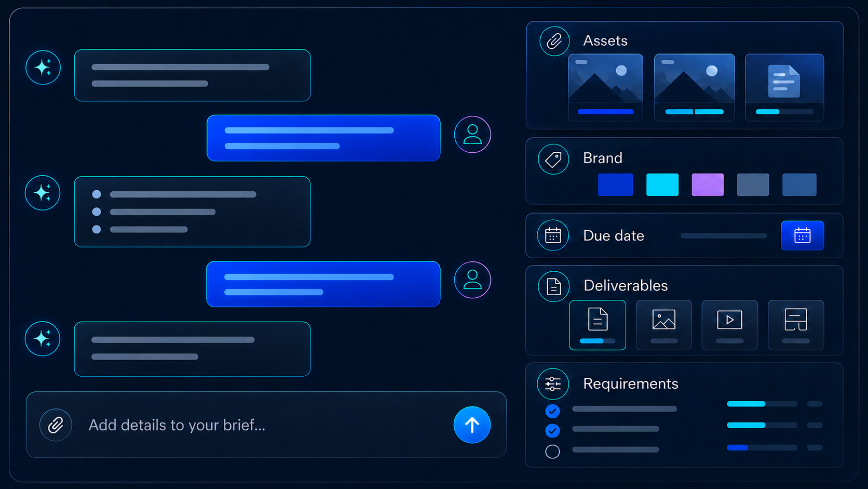
Task: Click the lower user profile avatar
Action: (472, 280)
